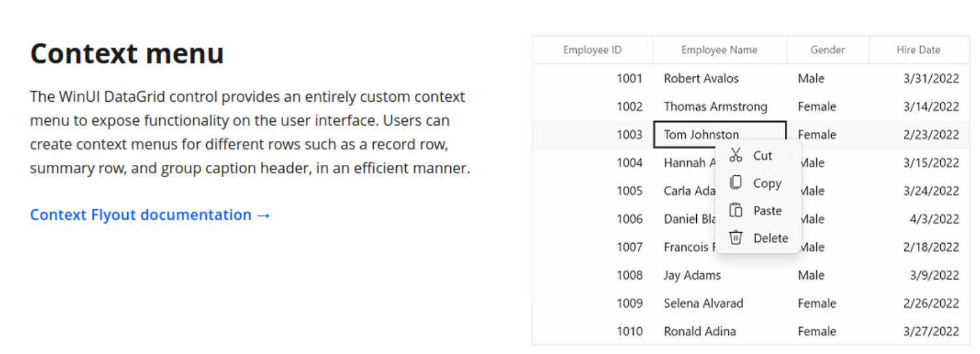This screenshot has width=980, height=354.
Task: Click the 3/31/2022 hire date cell
Action: (x=930, y=79)
